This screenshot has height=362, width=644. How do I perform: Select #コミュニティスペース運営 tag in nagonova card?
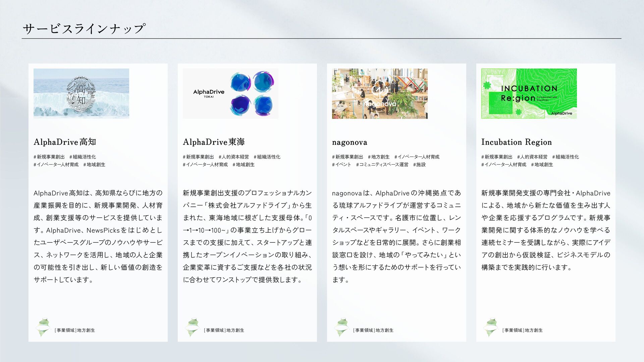[x=382, y=165]
